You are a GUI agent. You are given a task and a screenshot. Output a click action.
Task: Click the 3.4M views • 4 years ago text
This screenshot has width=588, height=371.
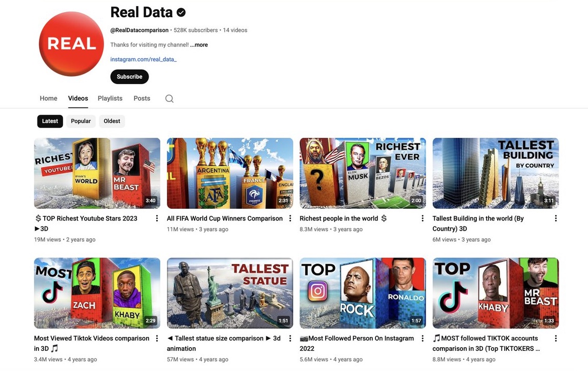[65, 359]
